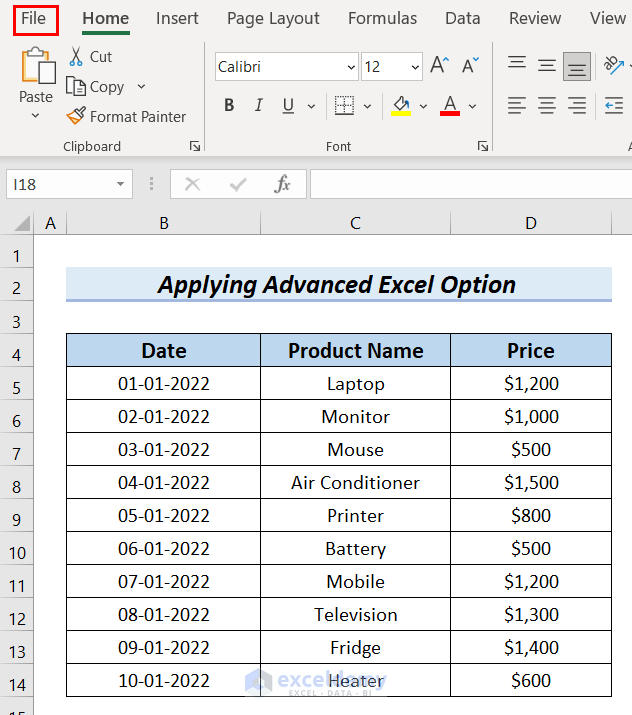Center text horizontally
Viewport: 632px width, 715px height.
click(547, 106)
